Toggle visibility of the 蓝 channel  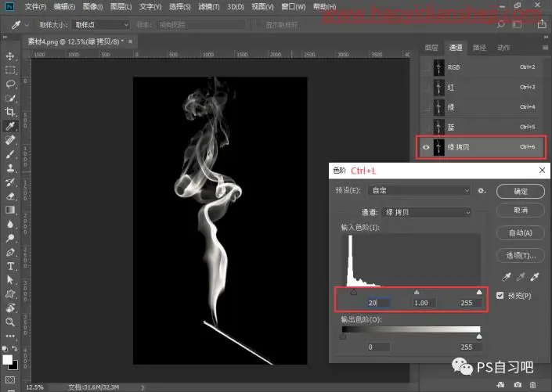426,127
